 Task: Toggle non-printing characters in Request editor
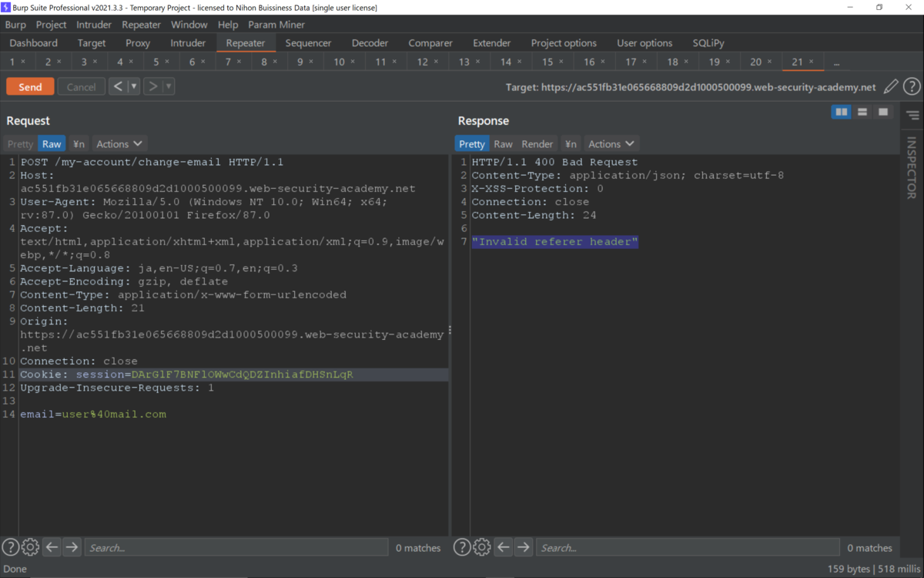tap(78, 143)
